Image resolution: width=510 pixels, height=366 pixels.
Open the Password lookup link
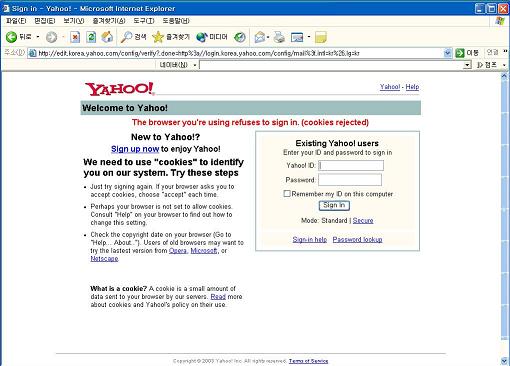[x=357, y=239]
